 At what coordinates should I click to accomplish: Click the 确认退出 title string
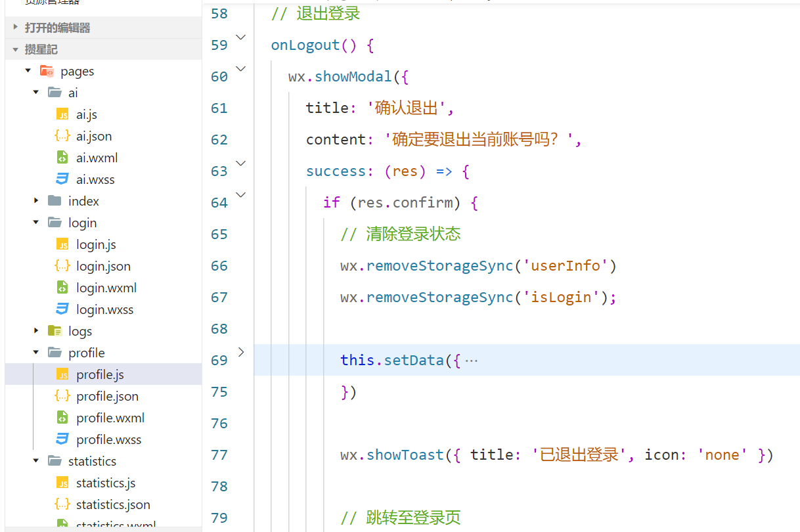pyautogui.click(x=406, y=108)
